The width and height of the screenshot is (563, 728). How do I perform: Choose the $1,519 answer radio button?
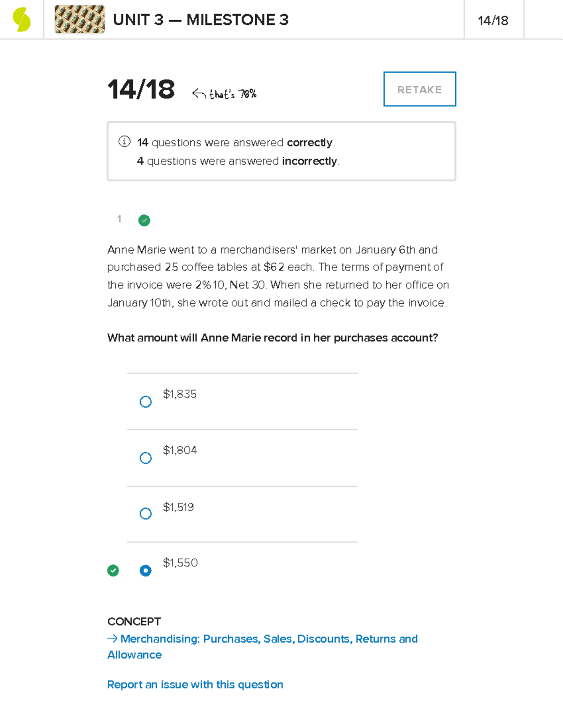(145, 514)
